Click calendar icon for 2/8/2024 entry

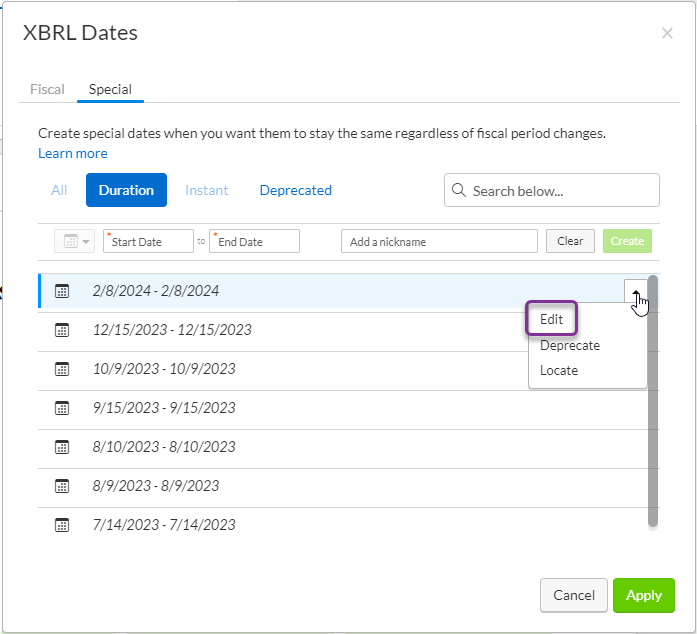tap(62, 291)
